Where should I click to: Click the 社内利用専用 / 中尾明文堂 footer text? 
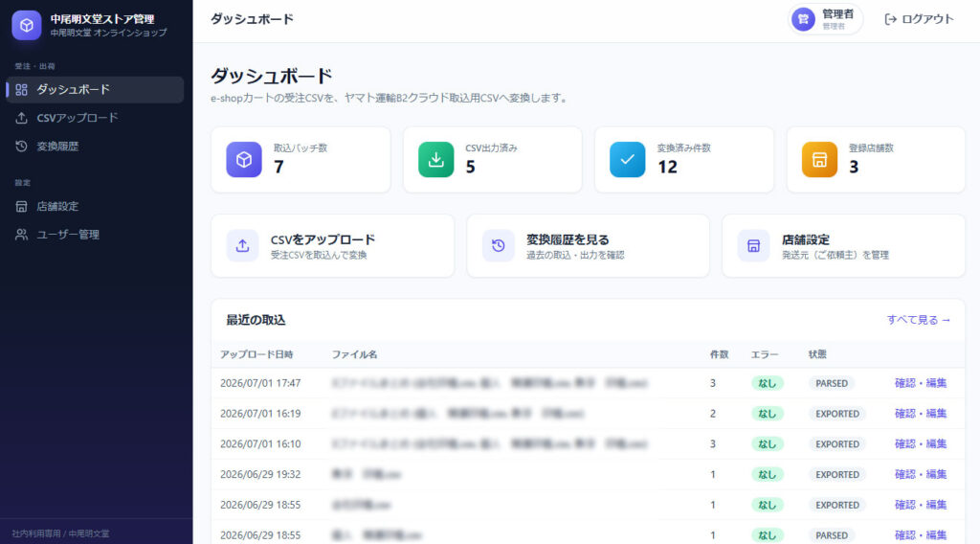(x=60, y=533)
